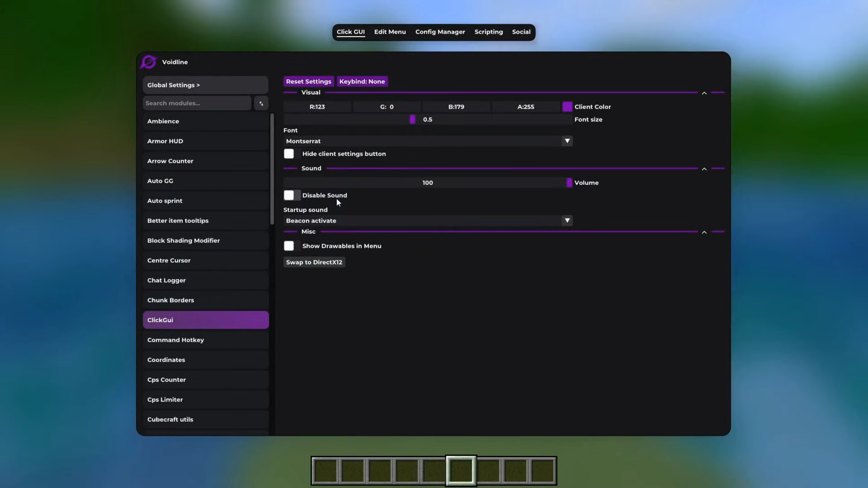
Task: Open the Font dropdown arrow
Action: pos(567,141)
